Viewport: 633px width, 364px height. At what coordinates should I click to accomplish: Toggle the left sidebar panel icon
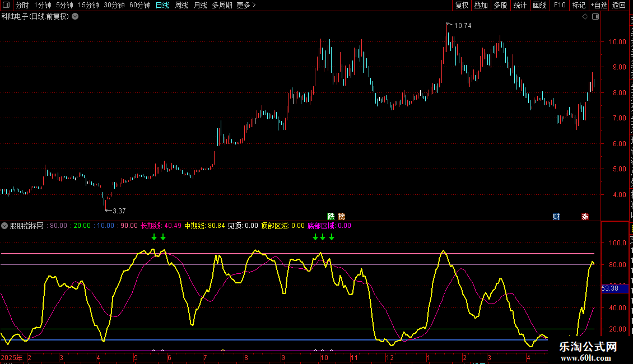pos(6,5)
